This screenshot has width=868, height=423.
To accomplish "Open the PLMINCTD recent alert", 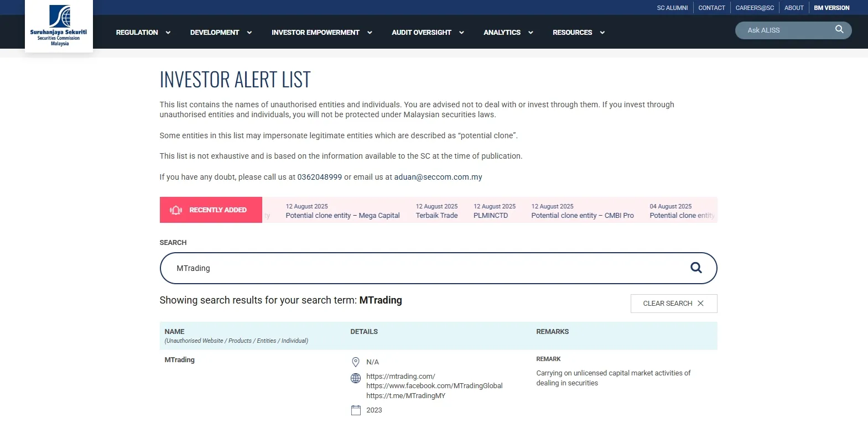I will (x=494, y=211).
